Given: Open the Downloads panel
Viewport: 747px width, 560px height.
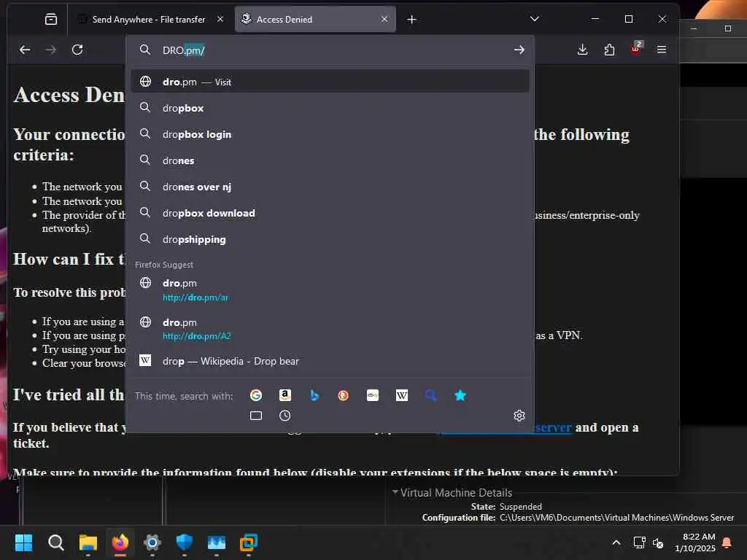Looking at the screenshot, I should tap(582, 50).
